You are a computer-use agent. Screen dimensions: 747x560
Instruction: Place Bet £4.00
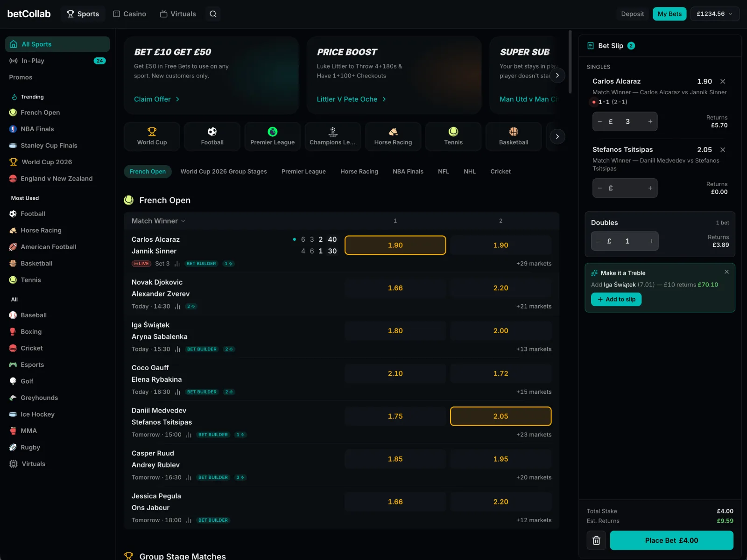point(671,540)
